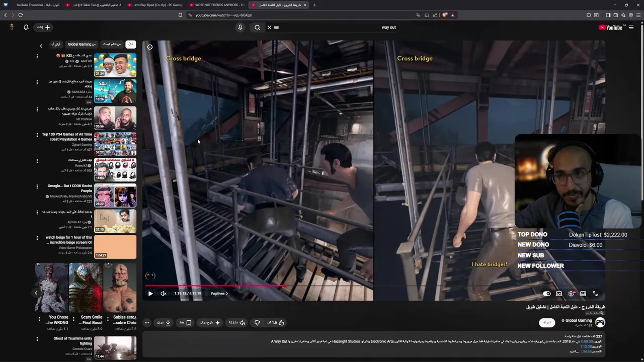Open options for the Mr.YouNow video
The height and width of the screenshot is (362, 644).
pos(37,109)
